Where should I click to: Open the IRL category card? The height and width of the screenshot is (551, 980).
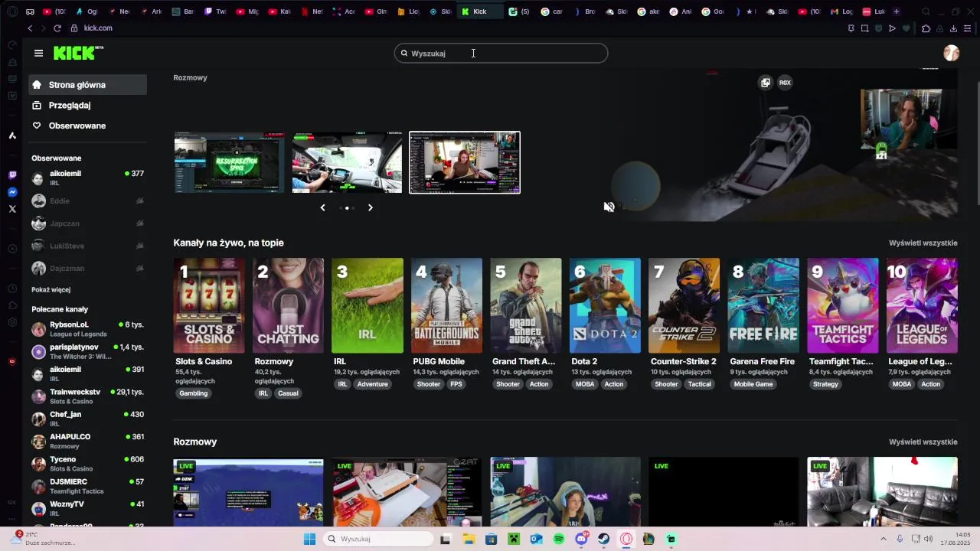click(367, 305)
